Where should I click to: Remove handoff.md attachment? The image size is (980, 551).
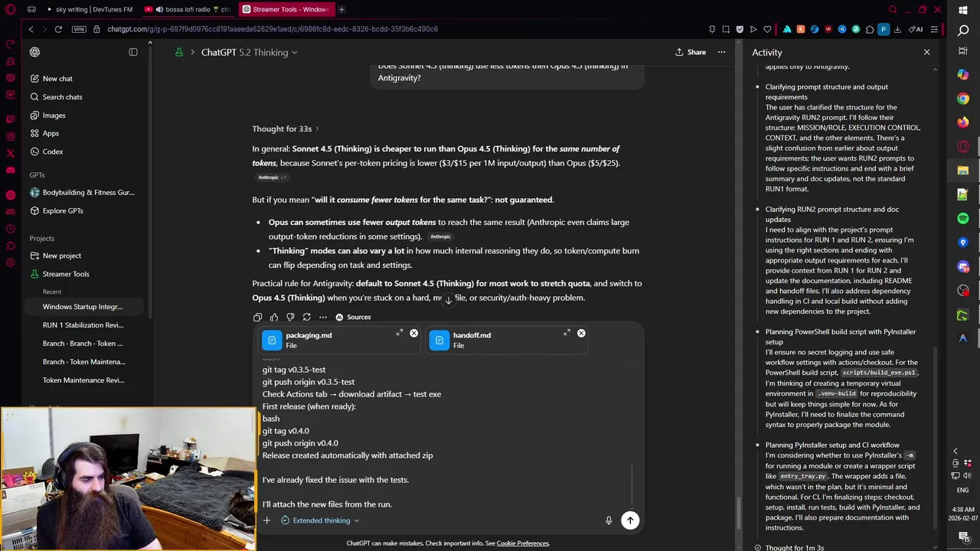click(x=581, y=333)
